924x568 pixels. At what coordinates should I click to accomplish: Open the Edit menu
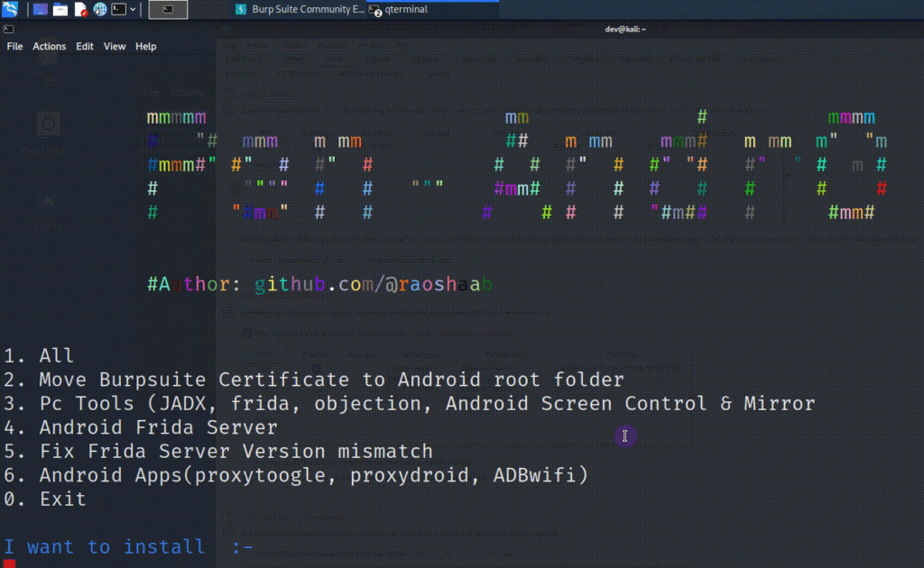point(84,46)
